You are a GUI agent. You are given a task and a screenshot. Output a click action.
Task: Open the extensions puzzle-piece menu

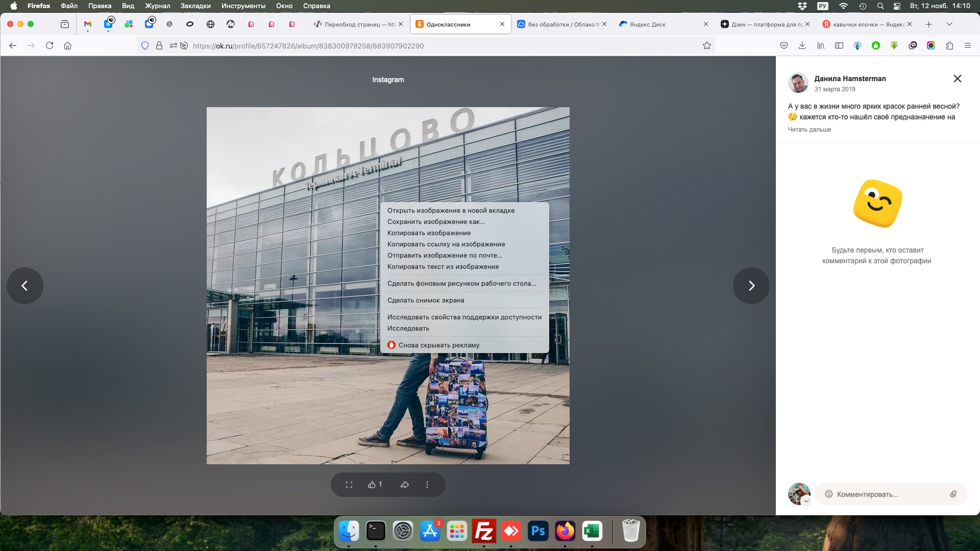(x=949, y=45)
